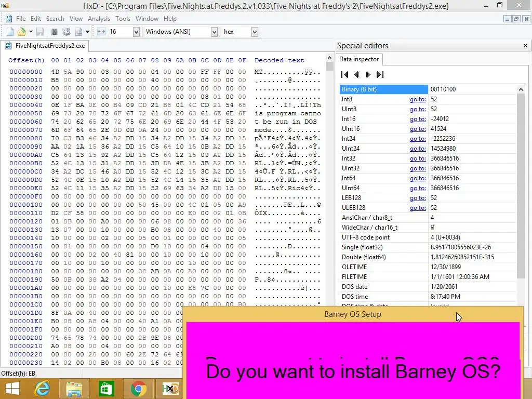The image size is (532, 399).
Task: Click go to link for UInt16
Action: 418,129
